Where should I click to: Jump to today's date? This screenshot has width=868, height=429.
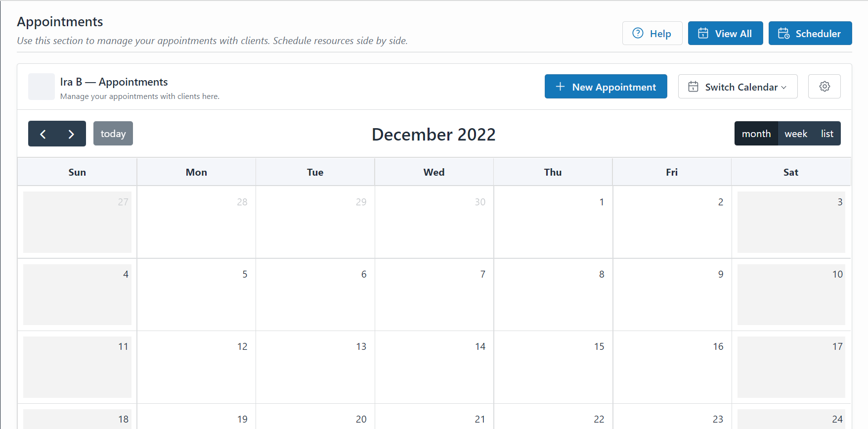tap(113, 133)
